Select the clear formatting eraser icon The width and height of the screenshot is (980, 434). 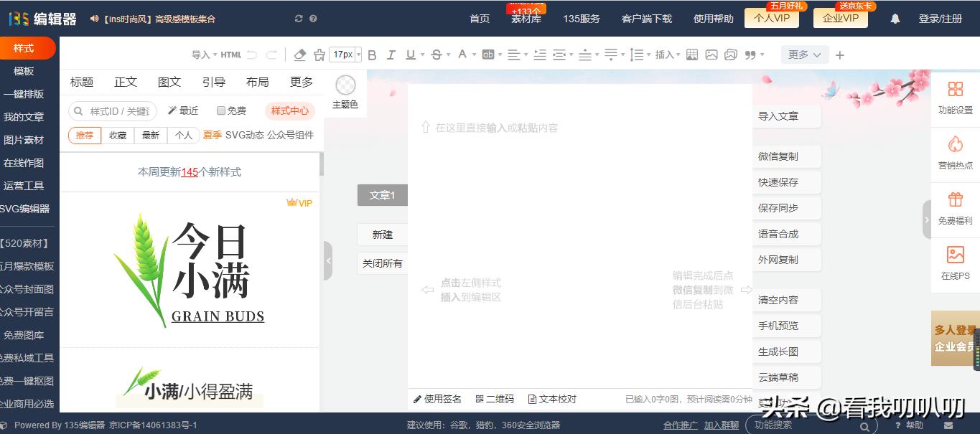(299, 55)
